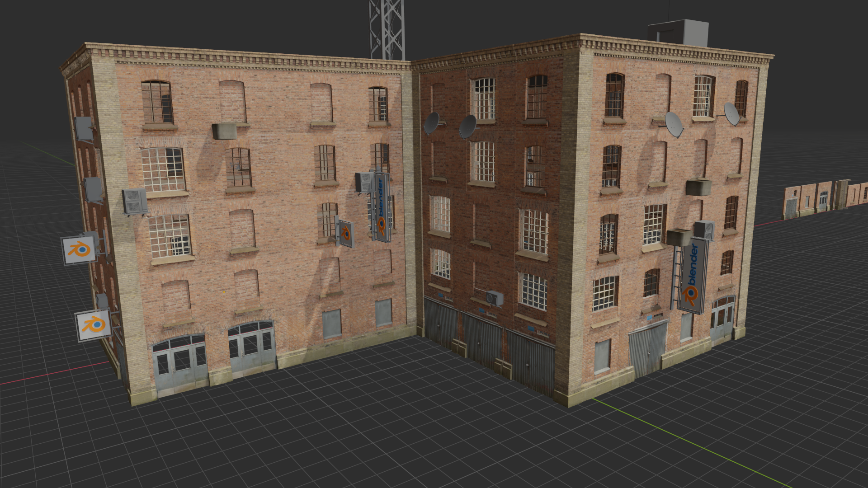Screen dimensions: 868x488
Task: Select the middle garage door in dark brick section
Action: click(x=482, y=341)
